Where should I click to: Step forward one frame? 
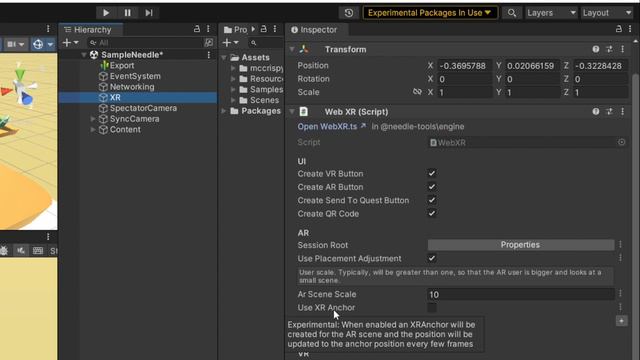click(x=149, y=13)
